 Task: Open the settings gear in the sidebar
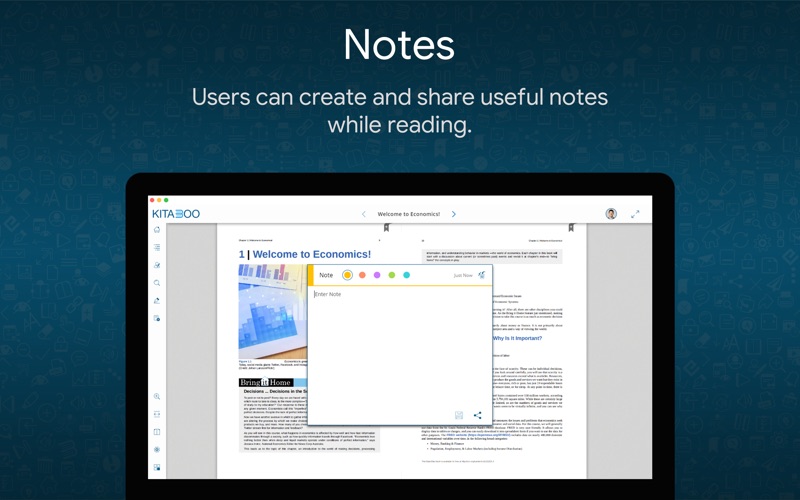tap(157, 449)
